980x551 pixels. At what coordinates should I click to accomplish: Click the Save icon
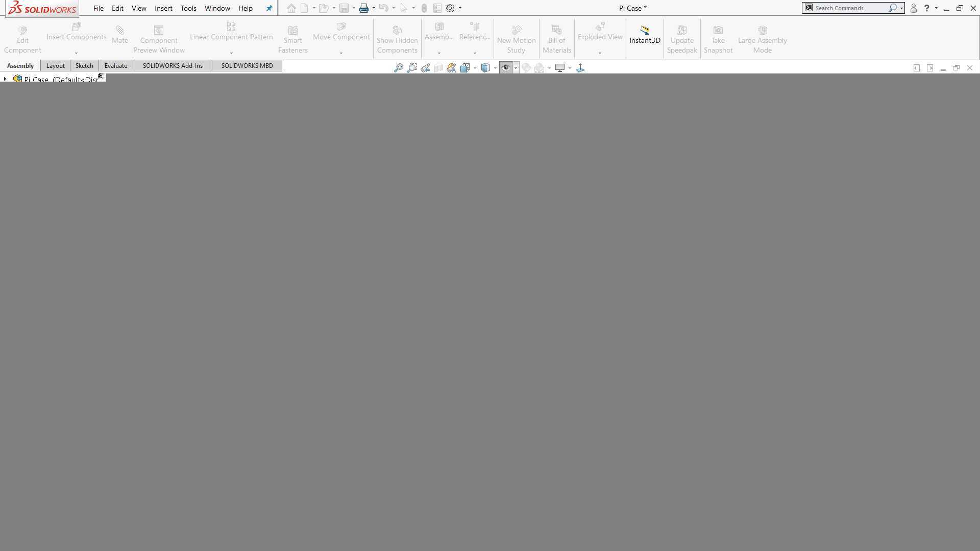pos(344,8)
